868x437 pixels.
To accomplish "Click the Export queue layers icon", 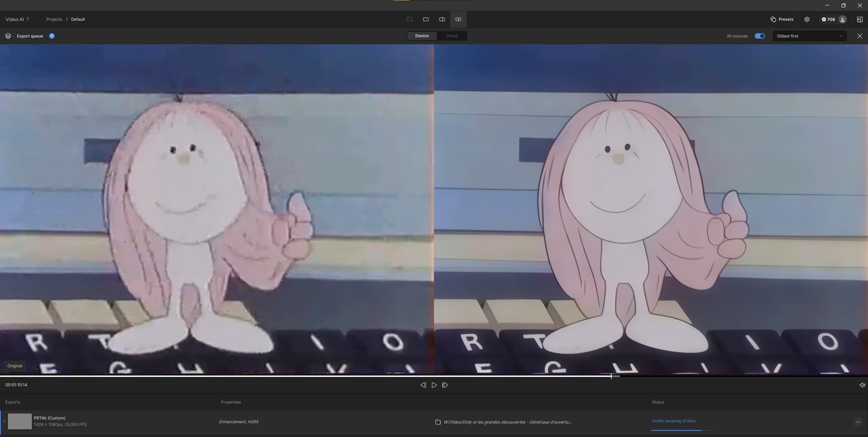I will point(8,36).
